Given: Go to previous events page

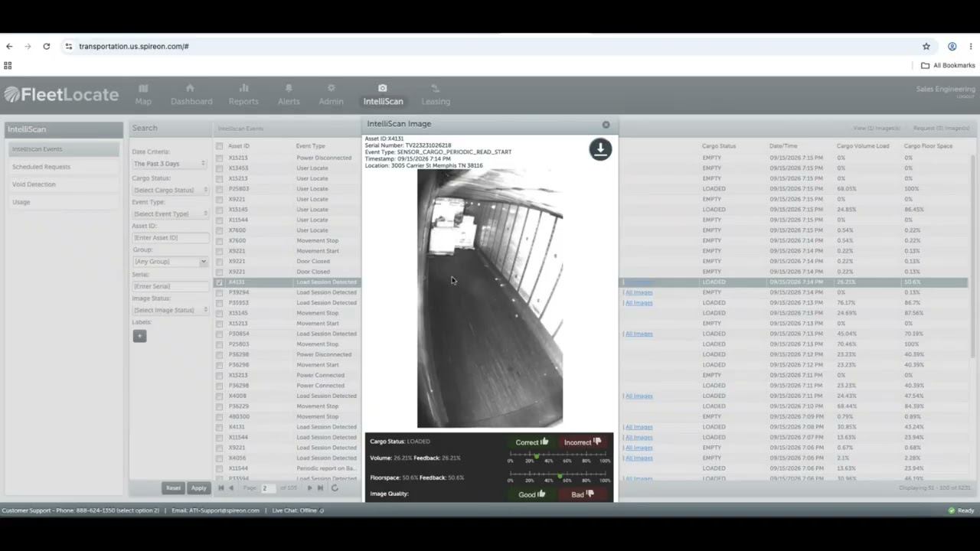Looking at the screenshot, I should click(x=231, y=487).
